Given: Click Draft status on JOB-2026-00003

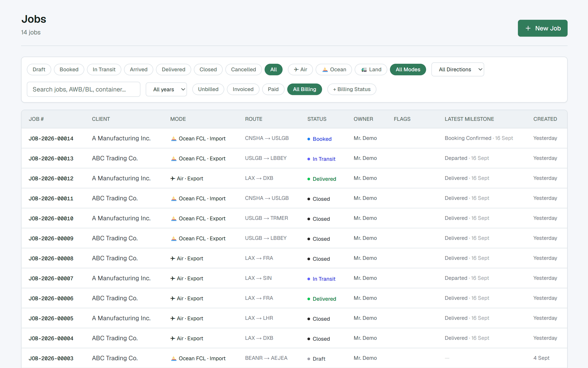Looking at the screenshot, I should coord(316,359).
